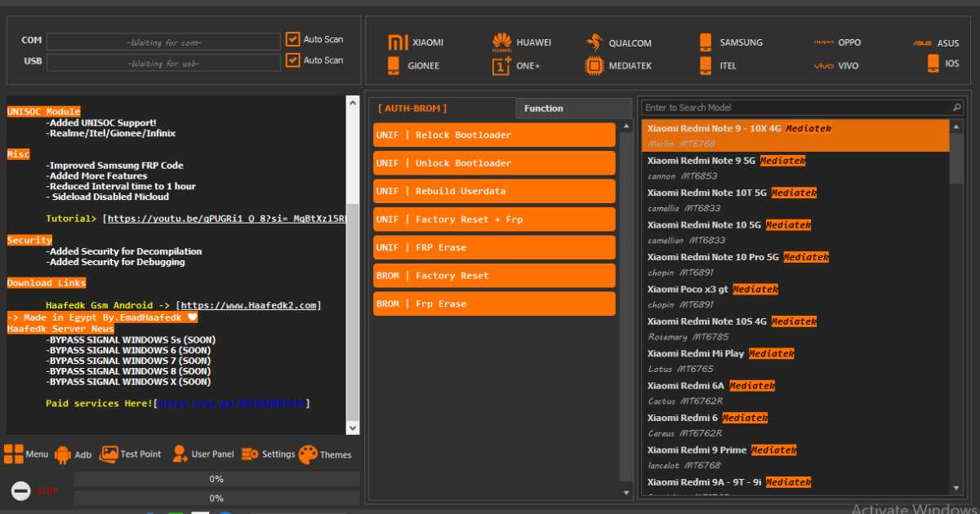
Task: Open the Test Point viewer
Action: (130, 454)
